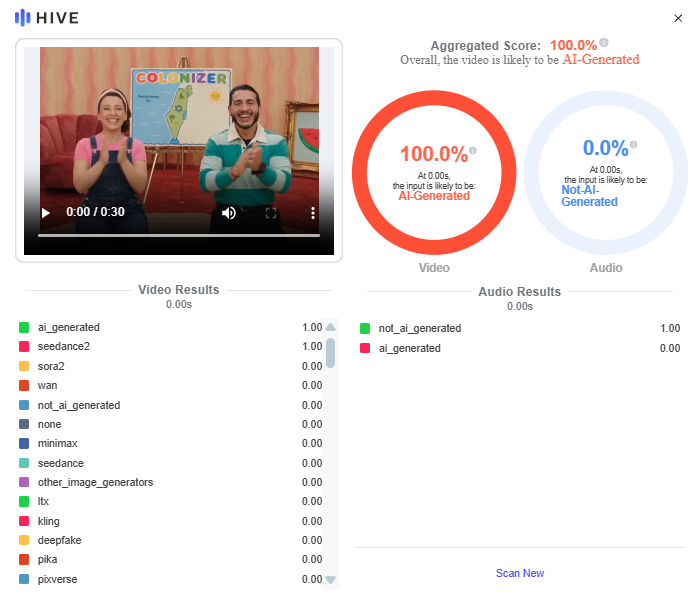Click the not_ai_generated swatch in Audio Results
Screen dimensions: 698x603
365,328
